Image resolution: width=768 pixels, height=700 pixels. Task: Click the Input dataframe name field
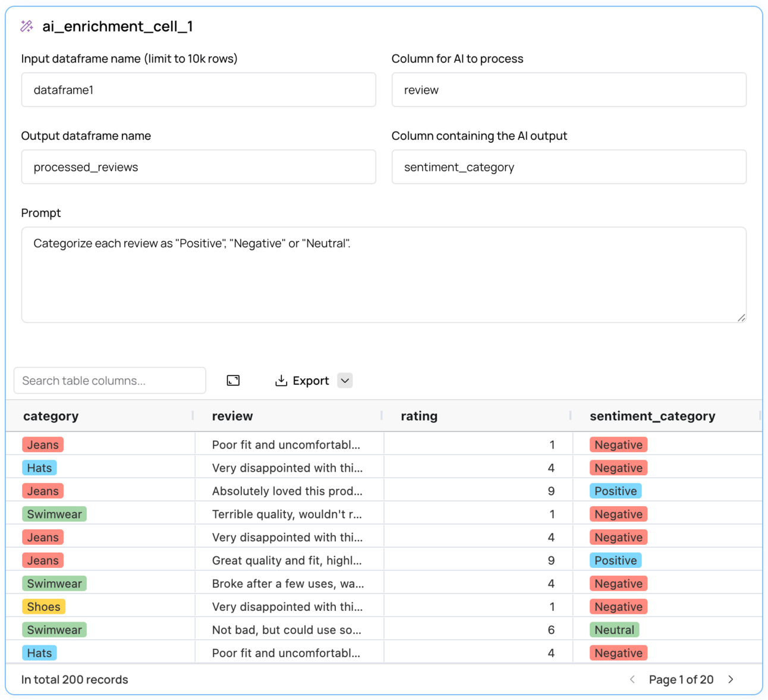tap(199, 90)
